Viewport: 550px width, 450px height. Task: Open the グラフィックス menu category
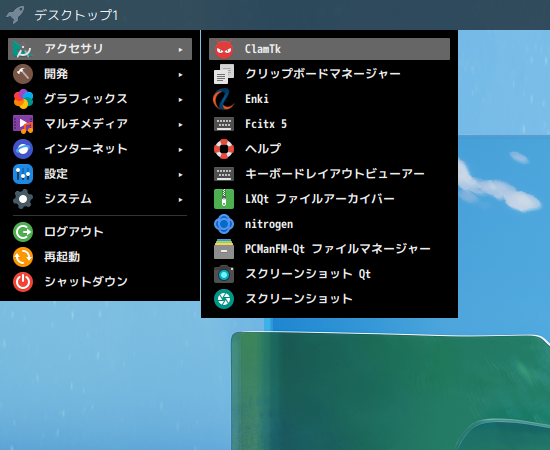[100, 99]
